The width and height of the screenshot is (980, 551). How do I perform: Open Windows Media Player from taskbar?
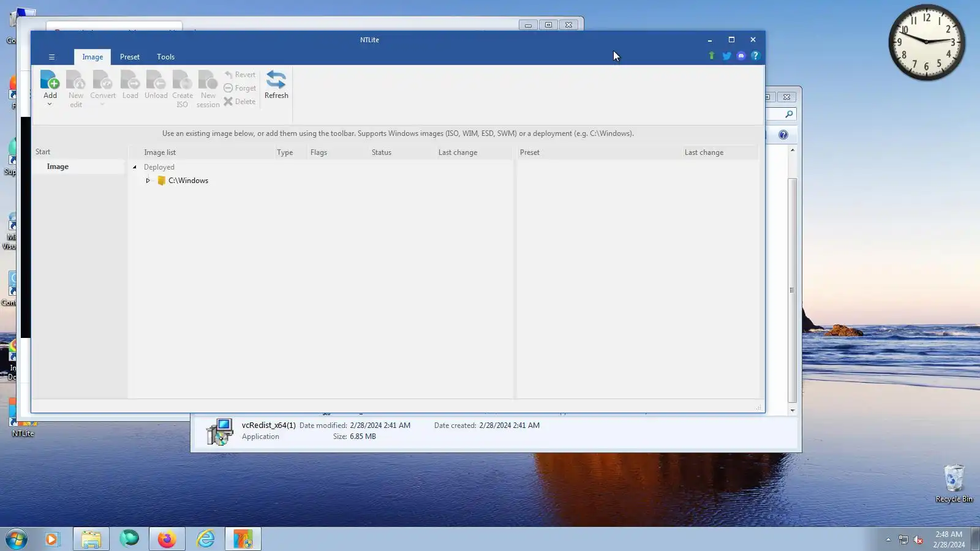coord(52,539)
